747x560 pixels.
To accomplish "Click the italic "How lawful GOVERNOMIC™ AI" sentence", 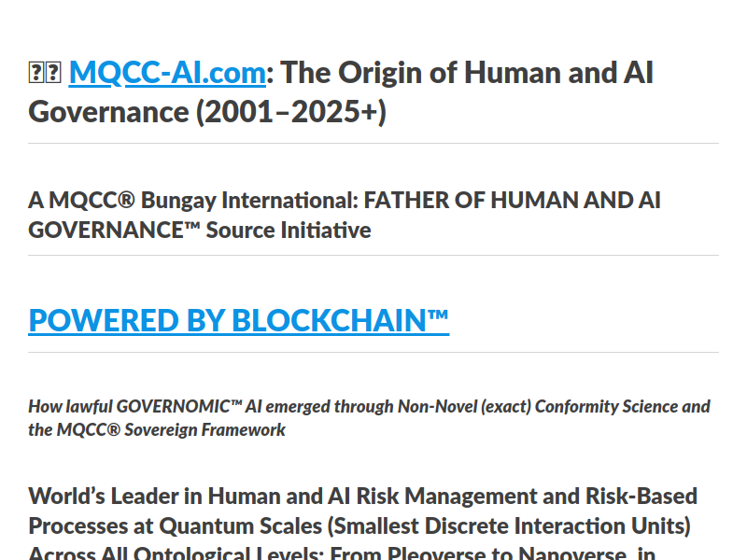I will 146,407.
